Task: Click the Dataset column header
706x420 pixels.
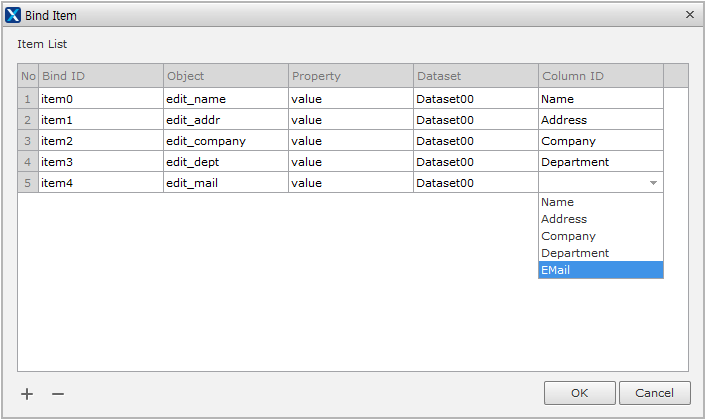Action: coord(475,76)
